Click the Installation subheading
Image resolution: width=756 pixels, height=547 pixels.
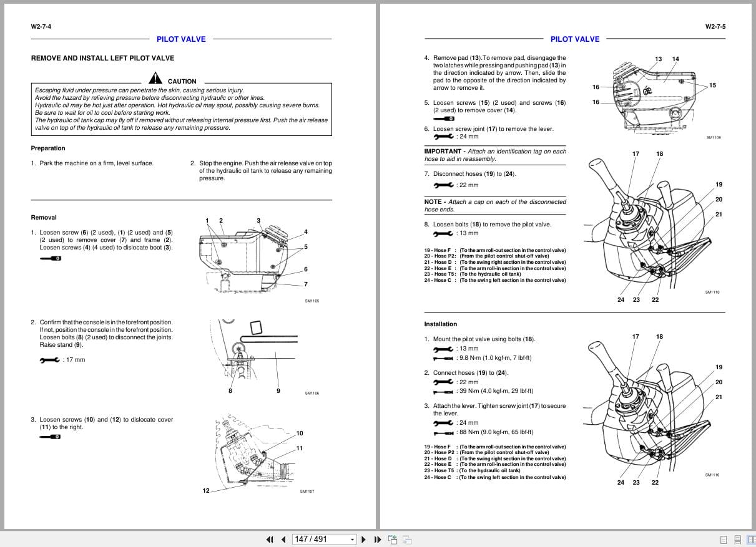click(x=441, y=324)
